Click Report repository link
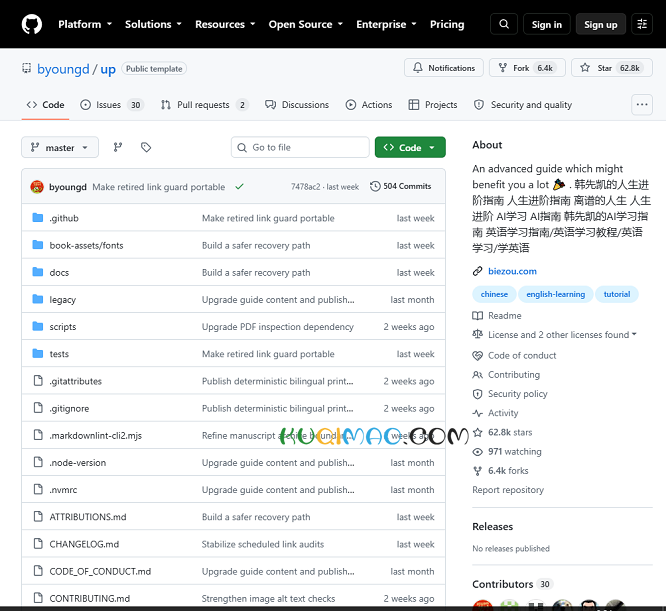The width and height of the screenshot is (666, 611). 508,490
